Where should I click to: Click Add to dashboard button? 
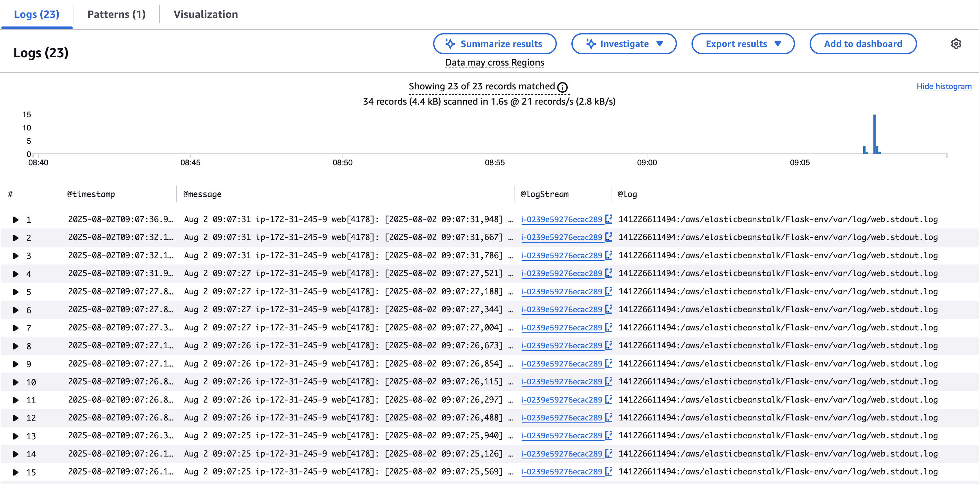863,44
